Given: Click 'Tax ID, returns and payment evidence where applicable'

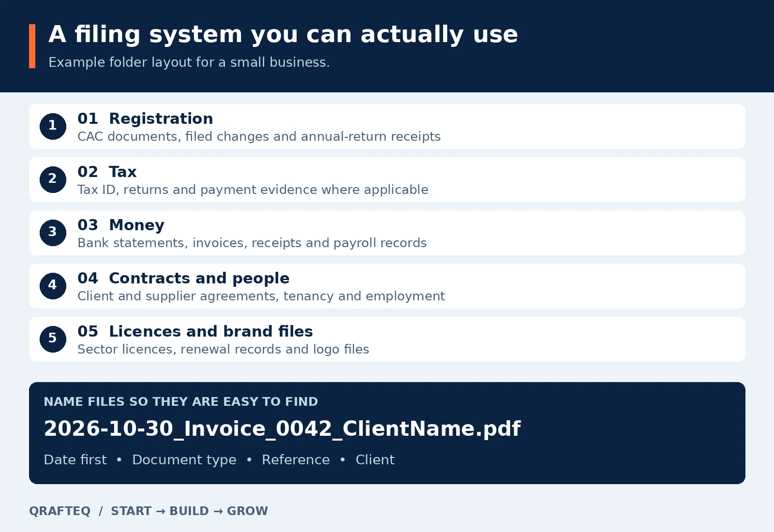Looking at the screenshot, I should pos(253,190).
